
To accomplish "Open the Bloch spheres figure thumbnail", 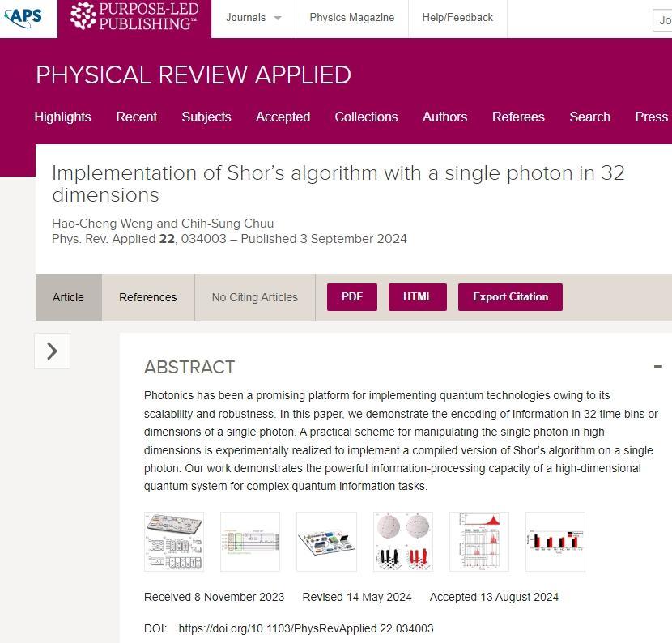I will [403, 542].
